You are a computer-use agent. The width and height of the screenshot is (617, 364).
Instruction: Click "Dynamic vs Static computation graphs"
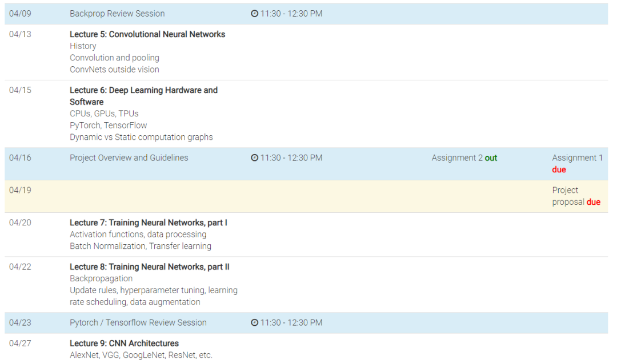141,137
